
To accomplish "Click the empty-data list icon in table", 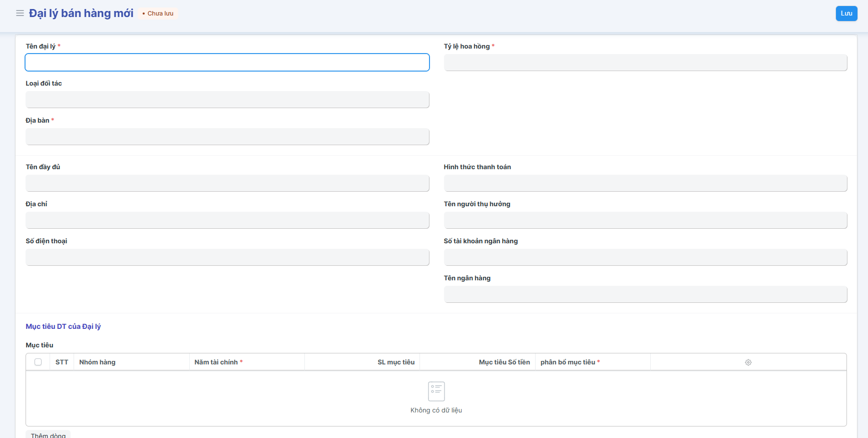I will pos(436,391).
